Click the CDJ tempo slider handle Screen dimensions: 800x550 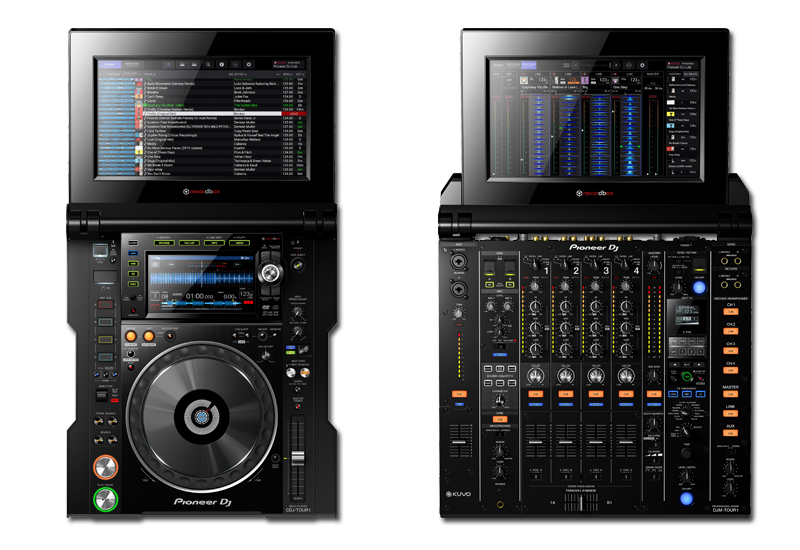pyautogui.click(x=297, y=458)
